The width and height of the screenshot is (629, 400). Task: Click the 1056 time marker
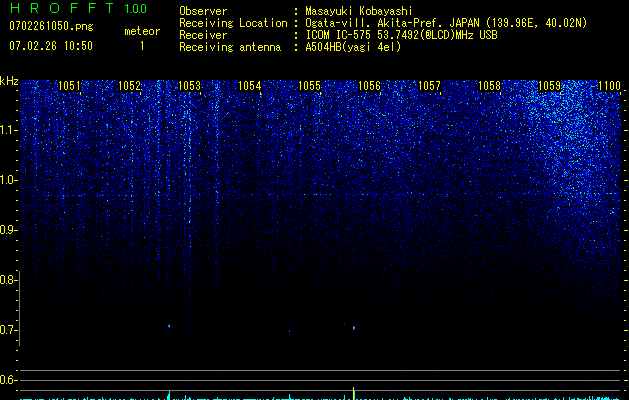(x=369, y=86)
